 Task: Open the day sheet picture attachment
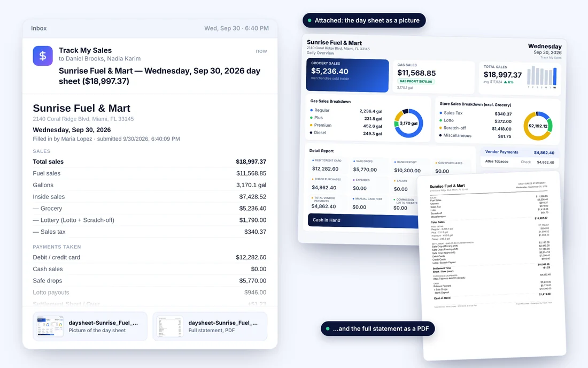point(90,326)
